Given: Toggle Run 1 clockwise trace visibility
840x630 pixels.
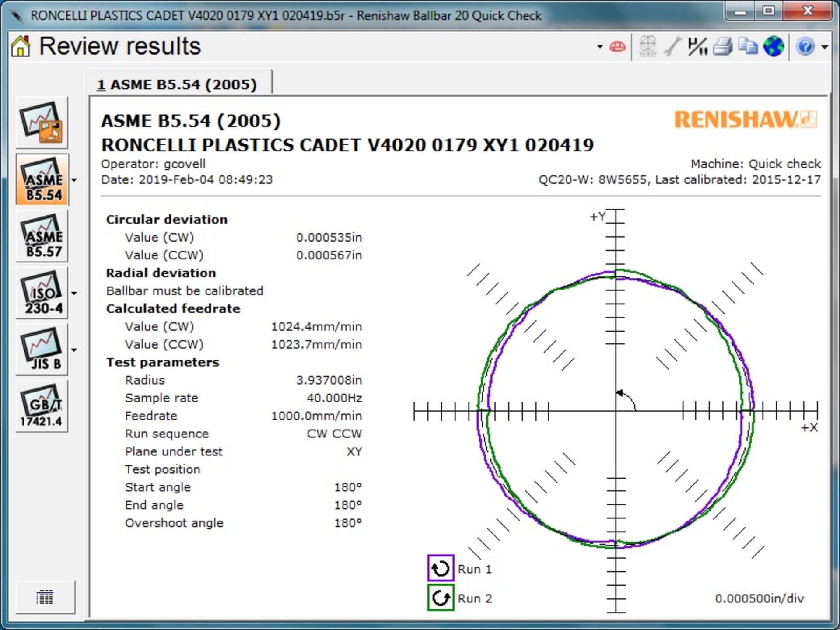Looking at the screenshot, I should (x=441, y=568).
